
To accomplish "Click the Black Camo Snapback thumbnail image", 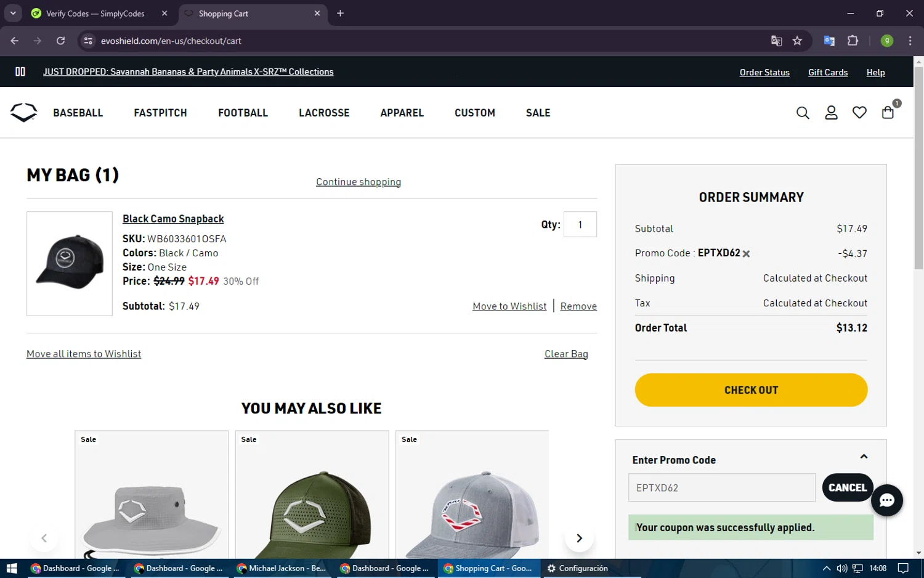I will (70, 264).
